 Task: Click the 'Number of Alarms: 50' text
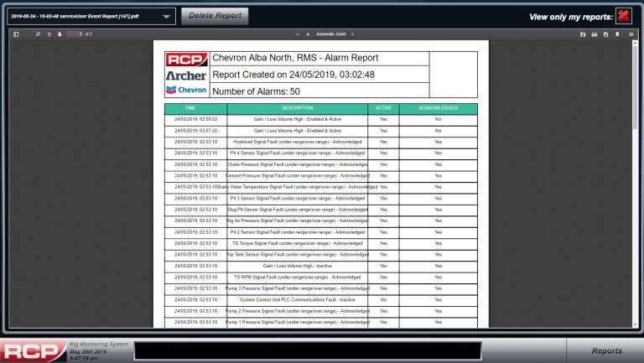[x=257, y=91]
